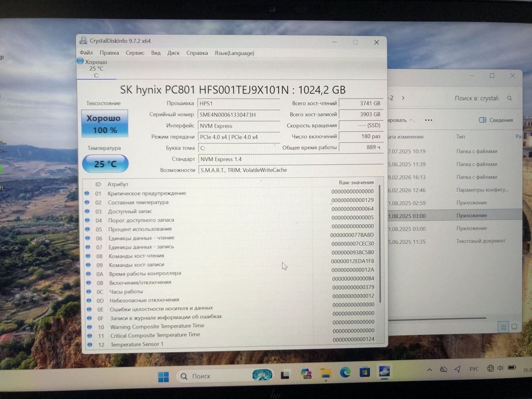Click the '25 °C' temperature button
This screenshot has width=532, height=399.
coord(105,164)
